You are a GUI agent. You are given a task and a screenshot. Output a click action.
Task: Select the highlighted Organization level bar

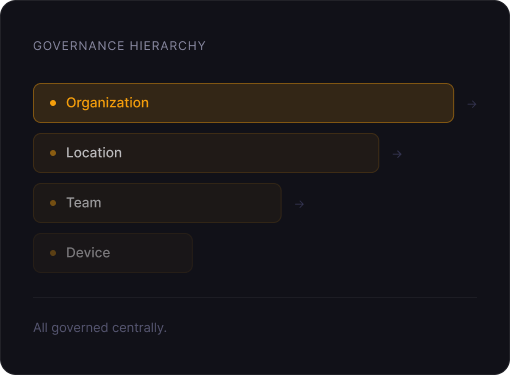243,103
